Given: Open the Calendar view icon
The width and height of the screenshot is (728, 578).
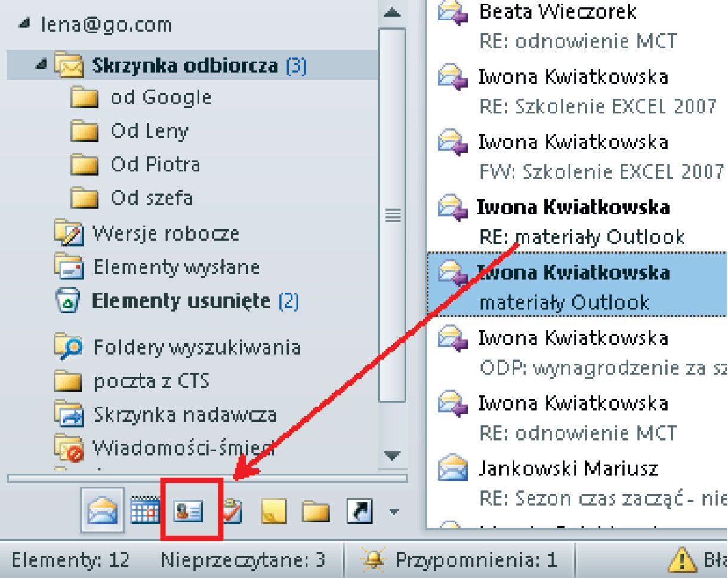Looking at the screenshot, I should 145,511.
